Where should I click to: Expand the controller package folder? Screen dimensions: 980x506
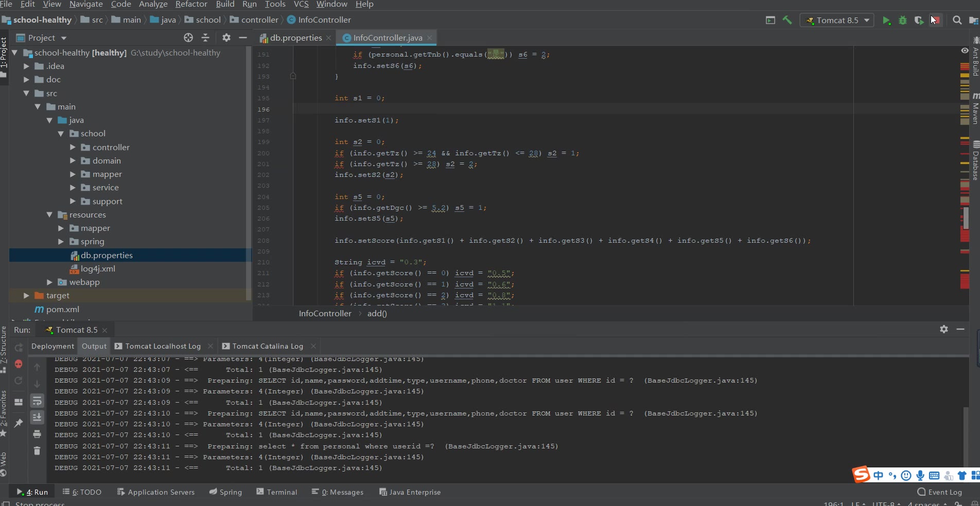[x=73, y=147]
